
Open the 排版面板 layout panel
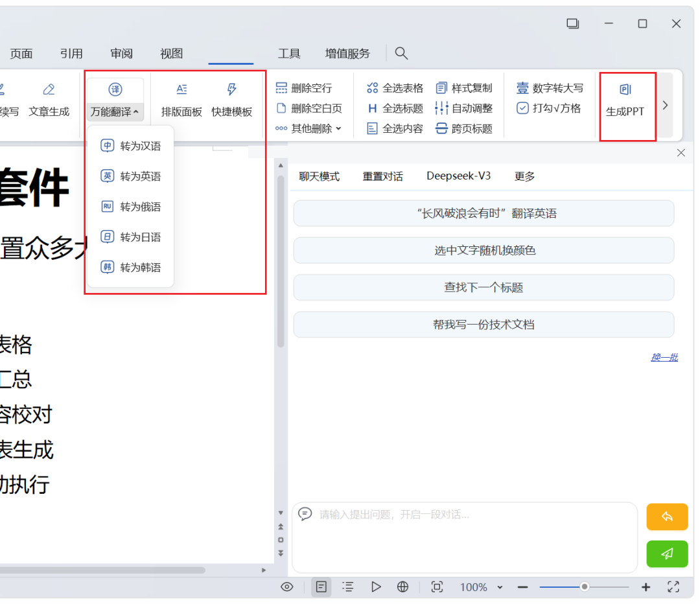tap(181, 101)
